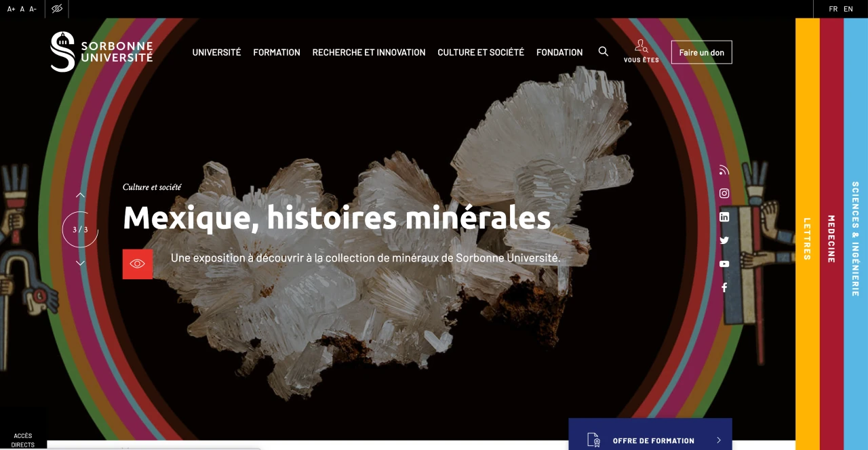Viewport: 868px width, 450px height.
Task: Switch language to EN
Action: 848,9
